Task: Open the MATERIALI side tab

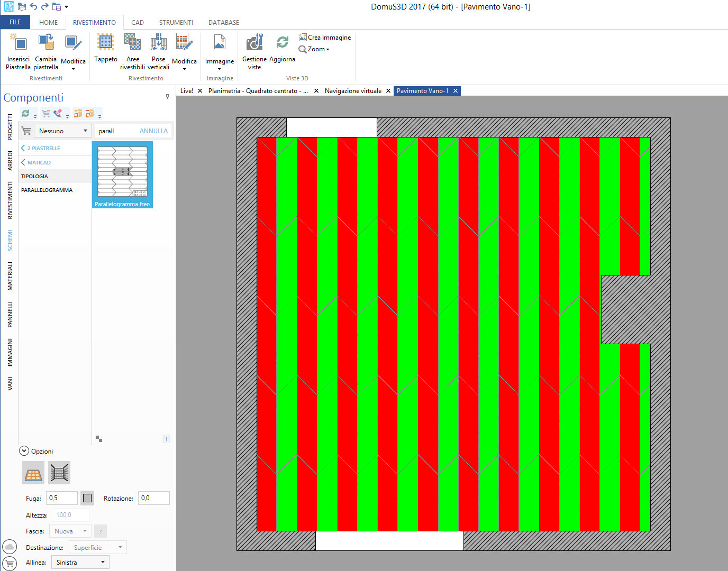Action: 10,276
